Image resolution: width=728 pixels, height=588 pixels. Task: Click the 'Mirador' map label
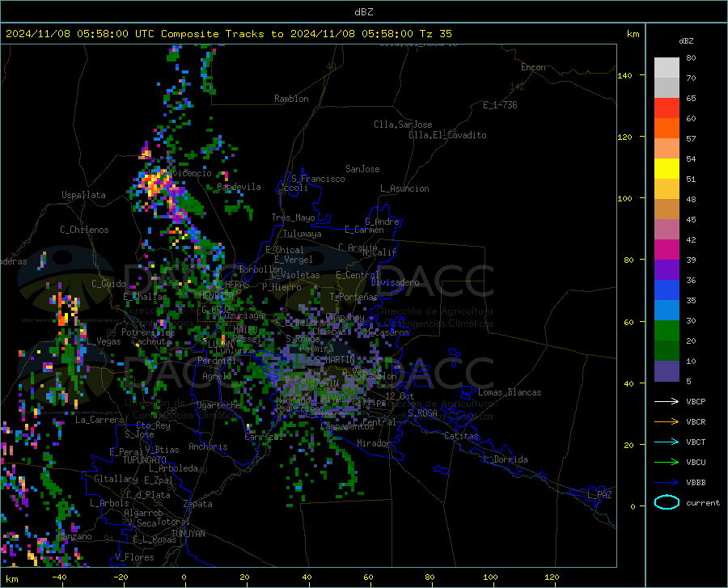point(373,443)
